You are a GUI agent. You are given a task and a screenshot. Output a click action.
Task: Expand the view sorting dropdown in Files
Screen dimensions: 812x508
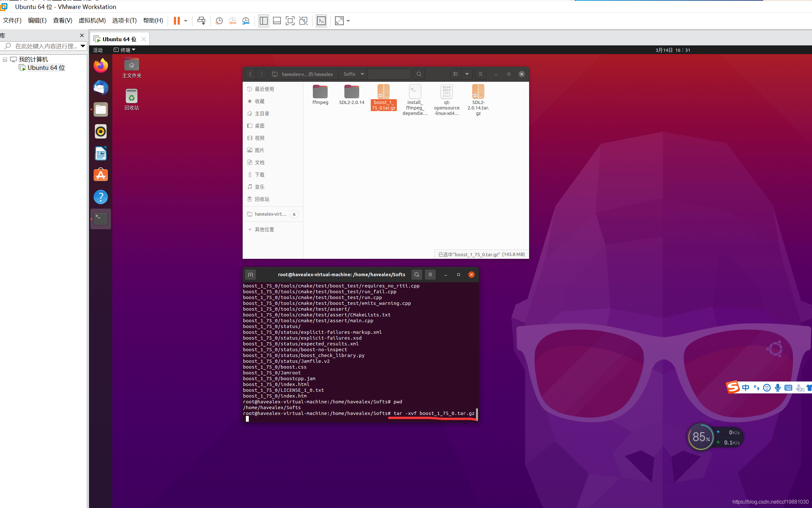[467, 74]
